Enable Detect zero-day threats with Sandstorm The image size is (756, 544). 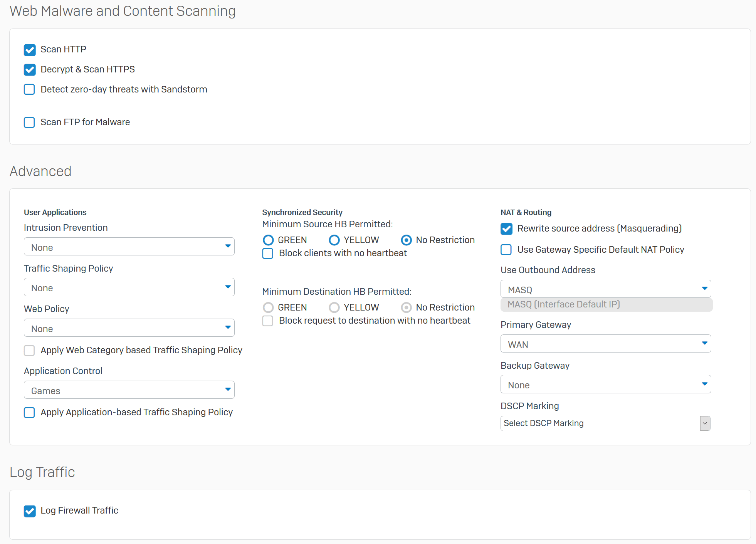pos(29,89)
